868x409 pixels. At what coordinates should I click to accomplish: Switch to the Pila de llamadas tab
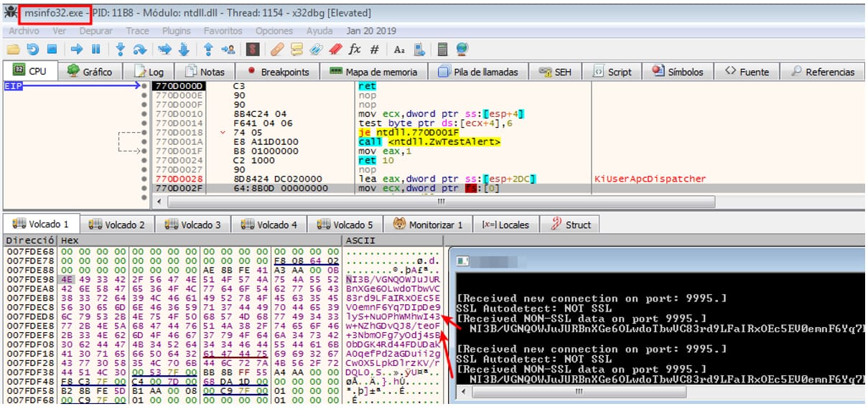tap(478, 72)
